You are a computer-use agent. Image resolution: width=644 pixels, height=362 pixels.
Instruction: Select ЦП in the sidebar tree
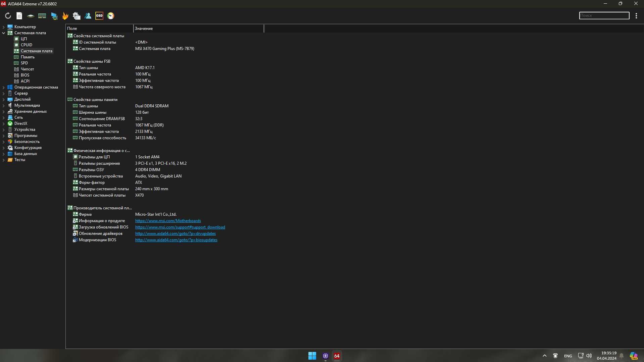click(23, 39)
